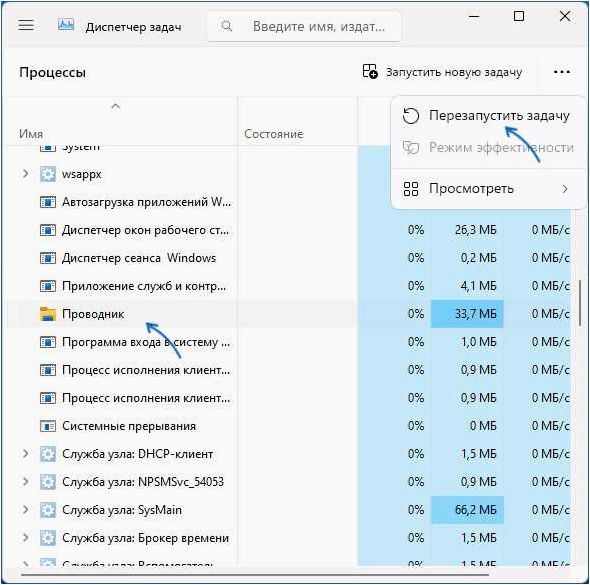Screen dimensions: 590x585
Task: Click the Автозагрузка приложений W... process icon
Action: [48, 202]
